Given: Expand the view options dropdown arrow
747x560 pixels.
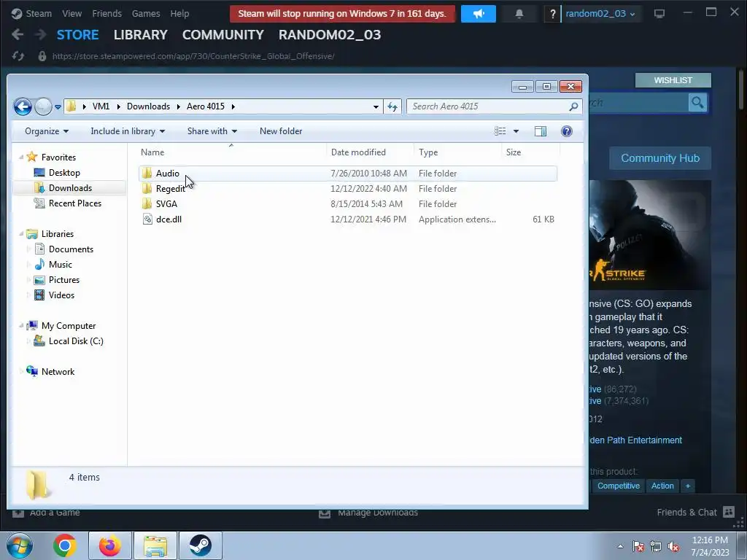Looking at the screenshot, I should click(516, 131).
